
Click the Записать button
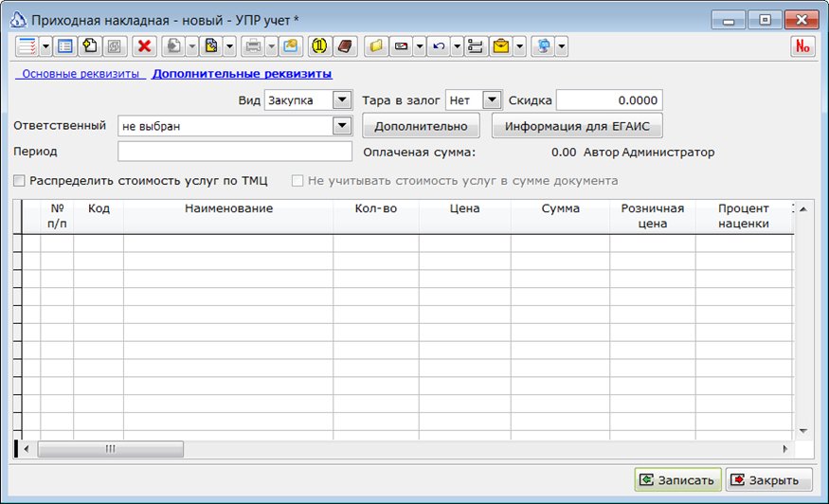(677, 479)
